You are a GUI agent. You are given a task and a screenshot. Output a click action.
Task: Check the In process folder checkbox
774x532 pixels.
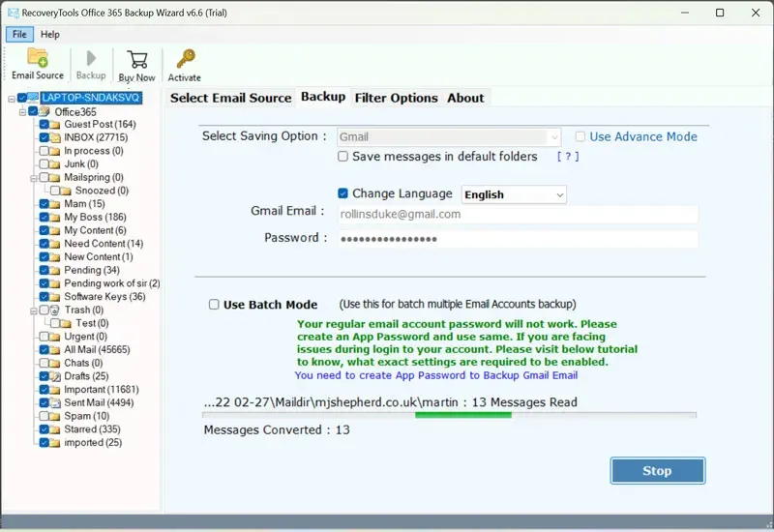[x=44, y=151]
